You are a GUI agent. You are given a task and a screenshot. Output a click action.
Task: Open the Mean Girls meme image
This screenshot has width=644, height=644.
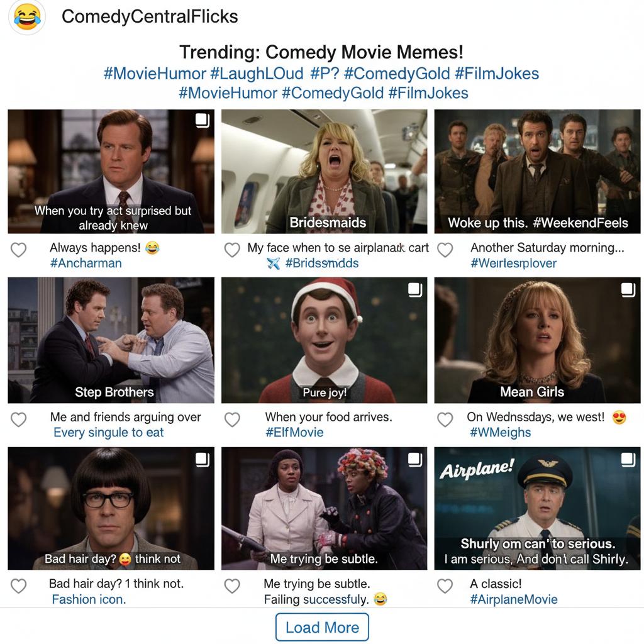coord(537,340)
